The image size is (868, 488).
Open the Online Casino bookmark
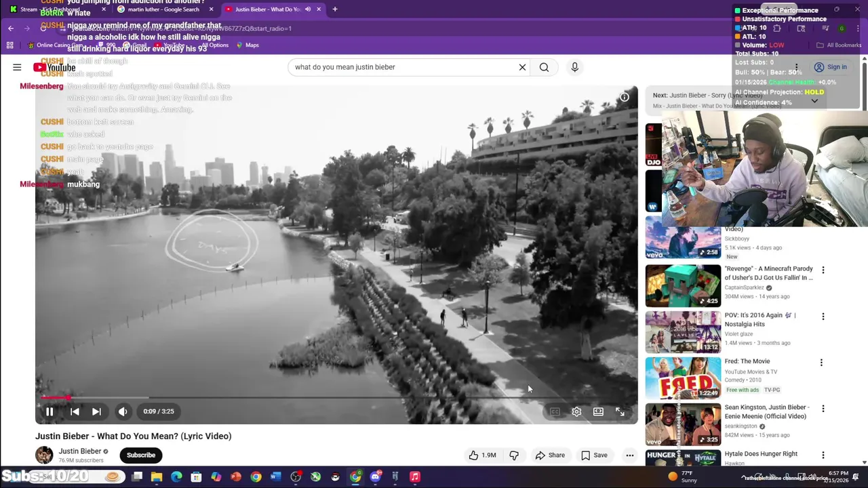54,45
